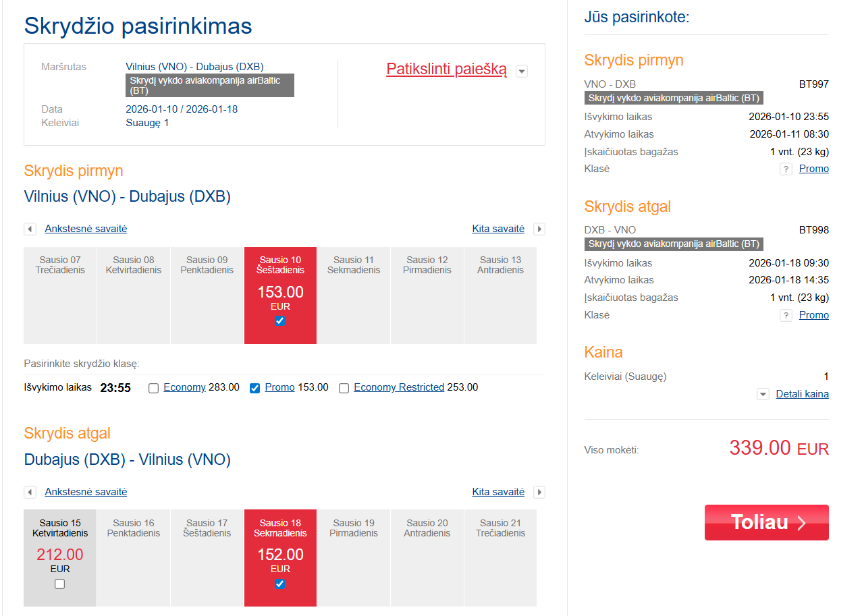
Task: Select Sausio 11 Sekmadienis outbound date tab
Action: (354, 295)
